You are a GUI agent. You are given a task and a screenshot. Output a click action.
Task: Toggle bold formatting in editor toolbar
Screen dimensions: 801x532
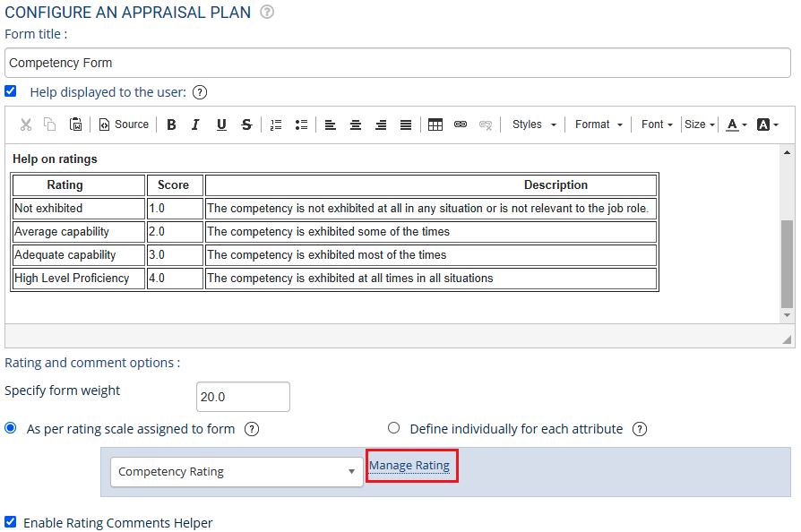point(171,125)
